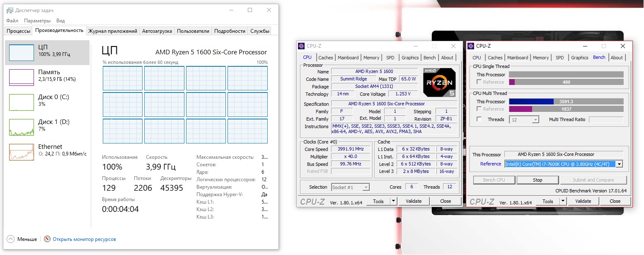
Task: Open Caches tab in CPU-Z Bench window
Action: 495,58
